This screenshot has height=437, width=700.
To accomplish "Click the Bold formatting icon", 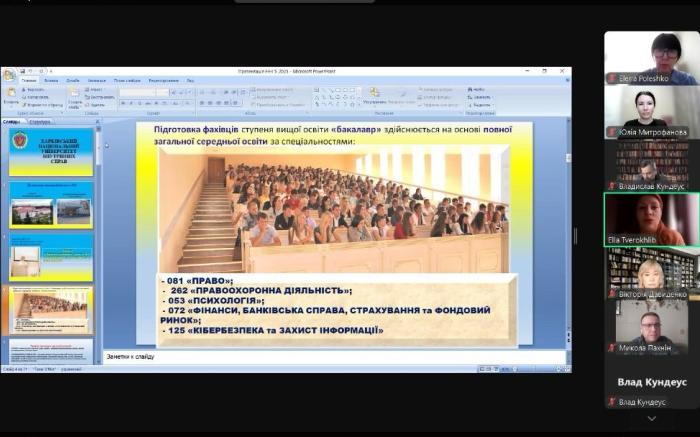I will point(123,103).
